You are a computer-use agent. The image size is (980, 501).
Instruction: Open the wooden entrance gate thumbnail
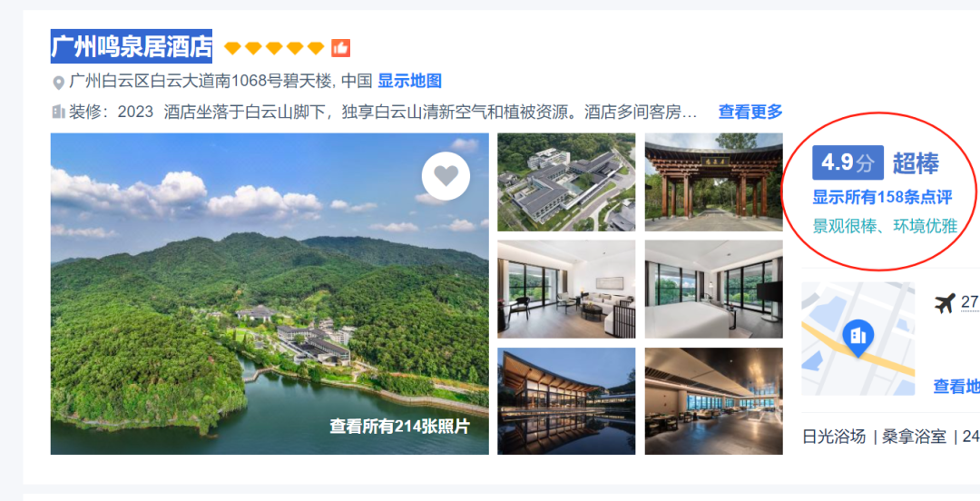[x=714, y=182]
